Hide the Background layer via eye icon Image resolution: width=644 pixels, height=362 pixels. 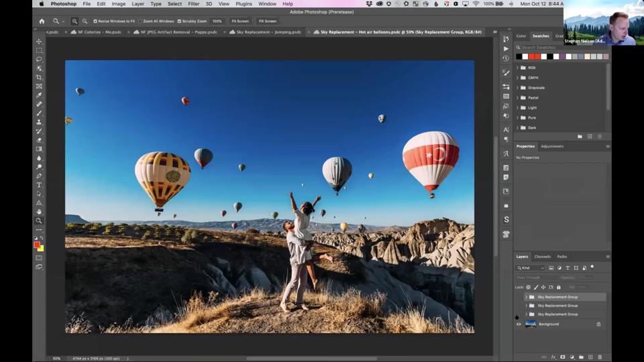tap(519, 324)
